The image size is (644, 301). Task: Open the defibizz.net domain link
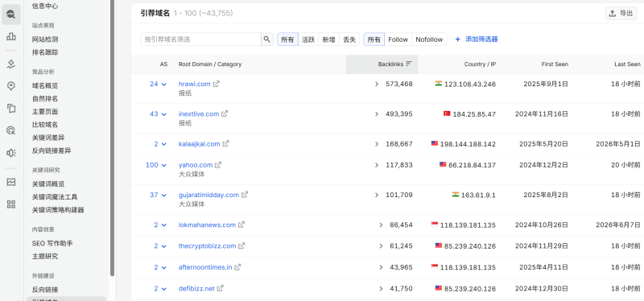pos(196,288)
